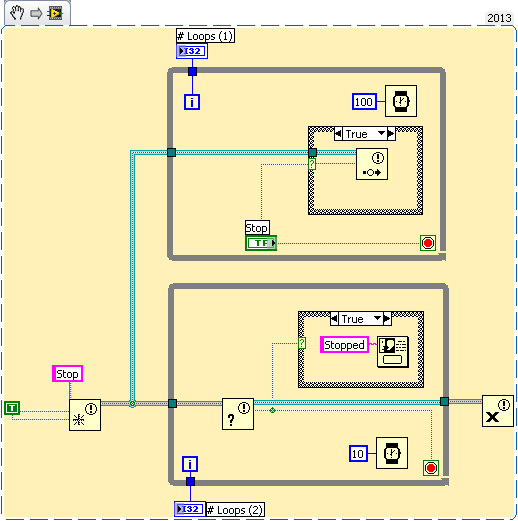518x521 pixels.
Task: Click the # Loops (1) I32 indicator terminal
Action: 192,51
